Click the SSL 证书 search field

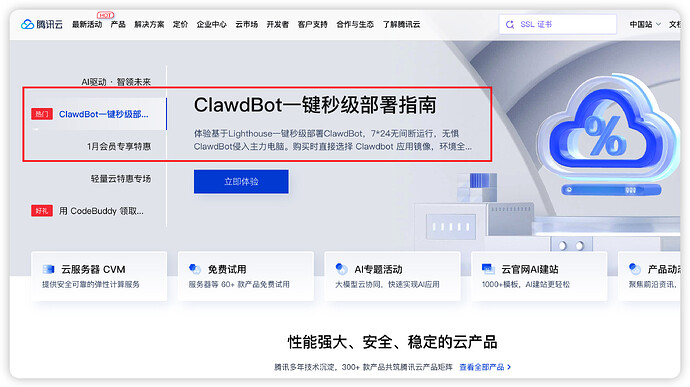tap(558, 24)
